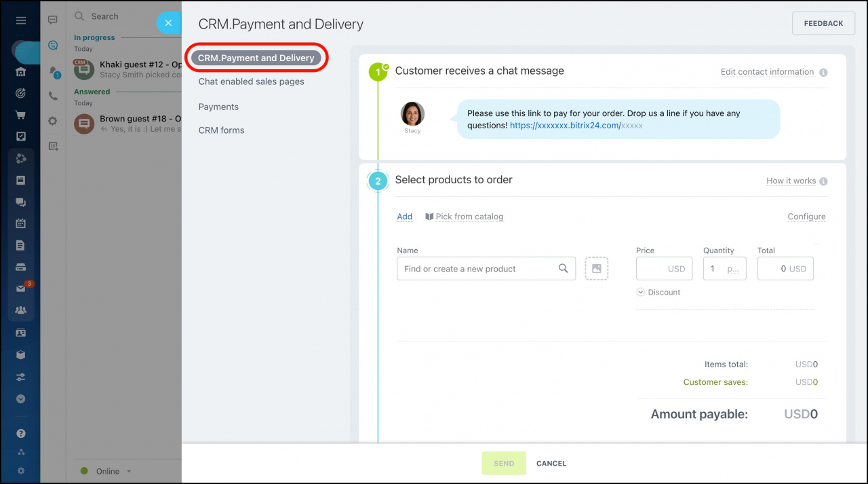Click info icon next to How it works
The height and width of the screenshot is (484, 868).
823,182
